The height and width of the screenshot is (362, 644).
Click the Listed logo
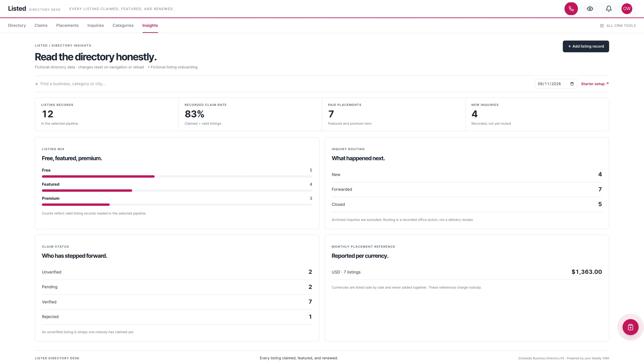(x=17, y=9)
